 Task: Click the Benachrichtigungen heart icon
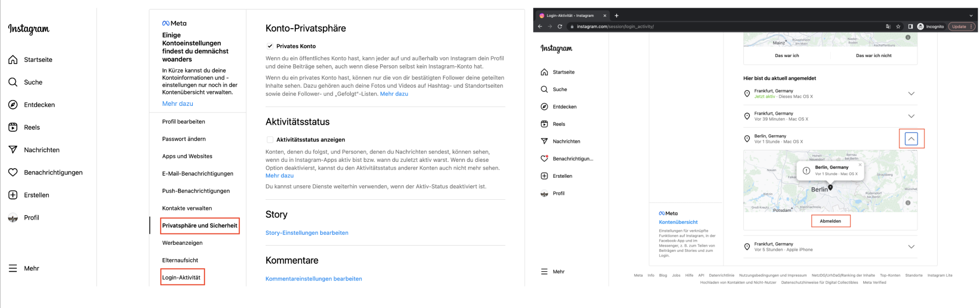13,172
